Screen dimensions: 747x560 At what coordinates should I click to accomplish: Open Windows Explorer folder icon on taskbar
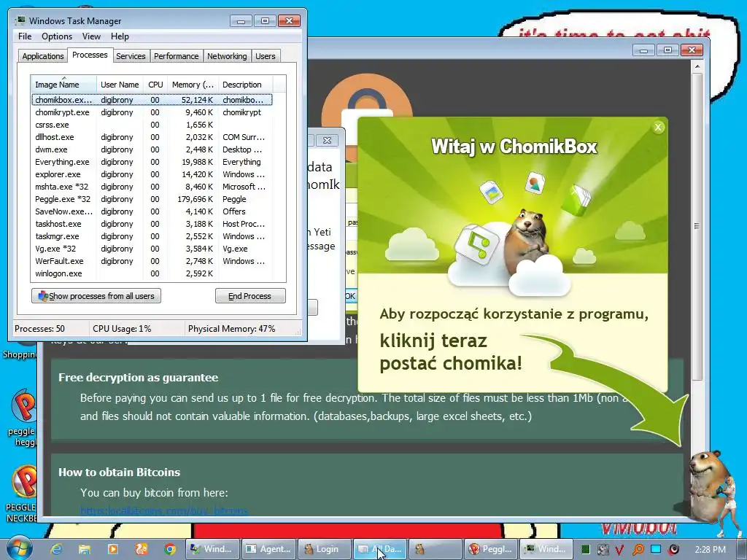tap(85, 549)
